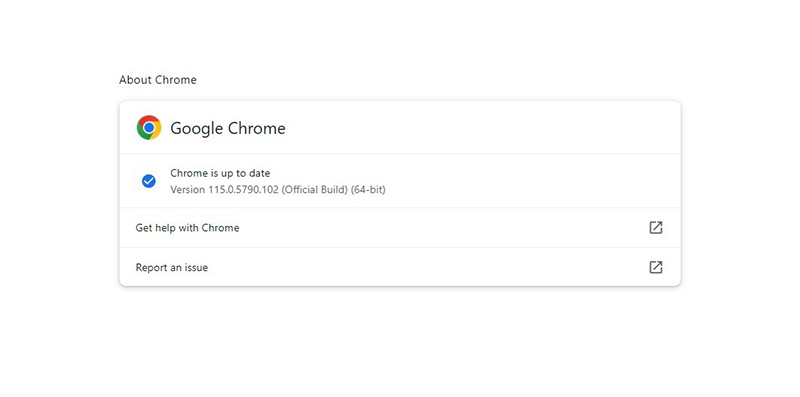Click the word Version in build line
This screenshot has width=800, height=397.
click(x=188, y=190)
